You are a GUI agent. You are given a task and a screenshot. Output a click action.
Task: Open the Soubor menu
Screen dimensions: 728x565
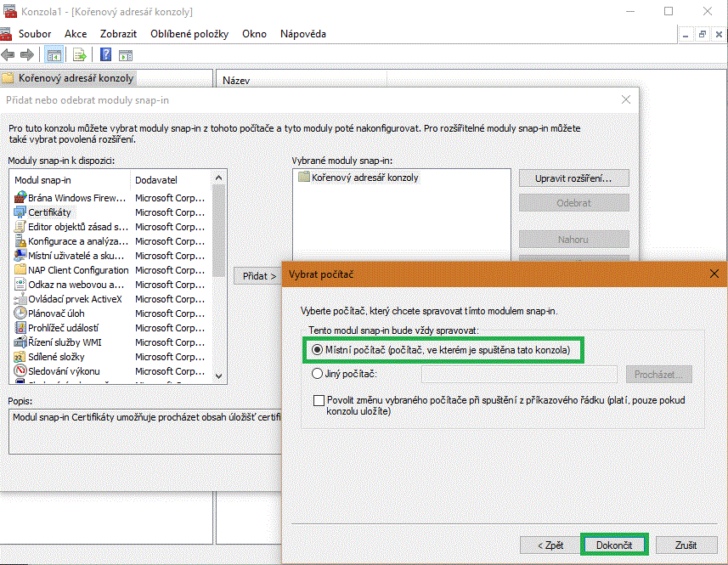[35, 34]
